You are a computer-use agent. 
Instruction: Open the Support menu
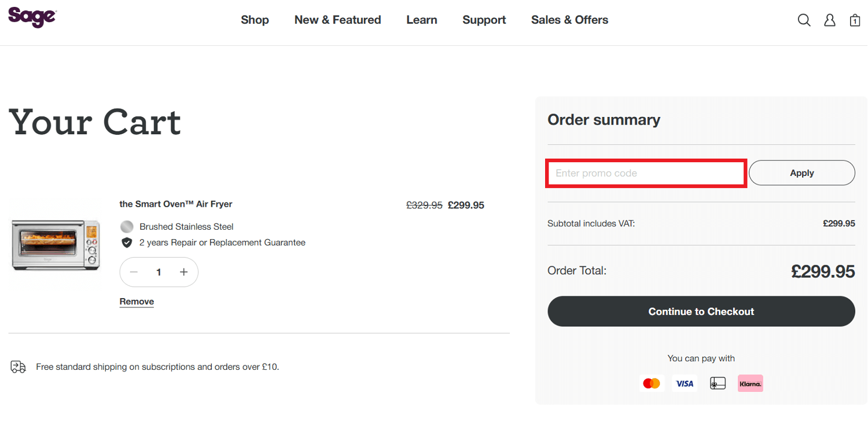[484, 20]
